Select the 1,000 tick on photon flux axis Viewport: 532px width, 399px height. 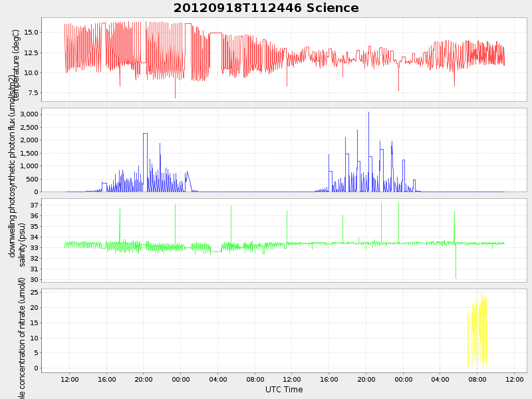(x=30, y=166)
